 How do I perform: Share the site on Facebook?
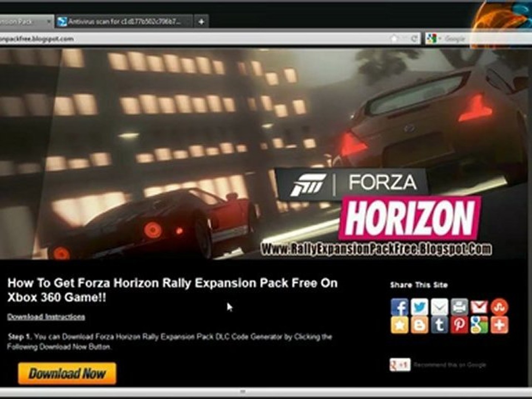(400, 307)
